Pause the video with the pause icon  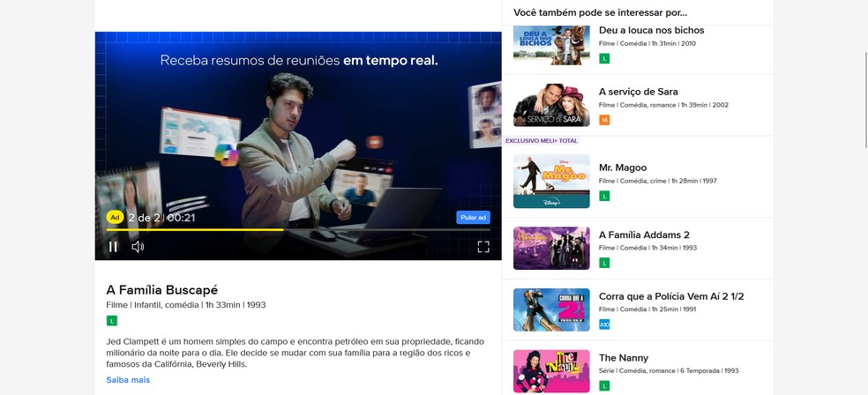click(x=113, y=247)
